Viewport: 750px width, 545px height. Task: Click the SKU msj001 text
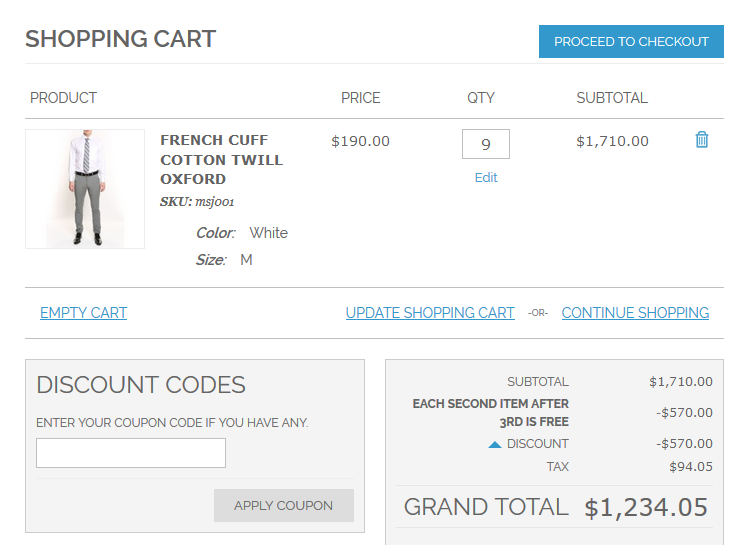click(197, 201)
